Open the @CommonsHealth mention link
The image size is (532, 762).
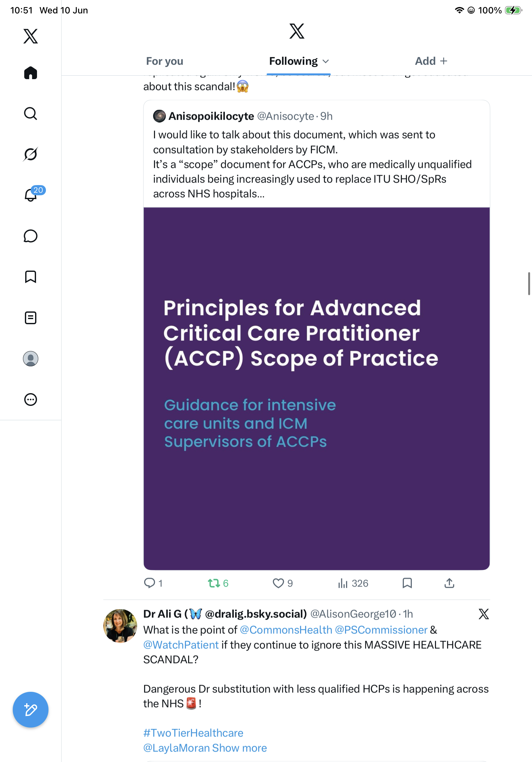pos(286,630)
